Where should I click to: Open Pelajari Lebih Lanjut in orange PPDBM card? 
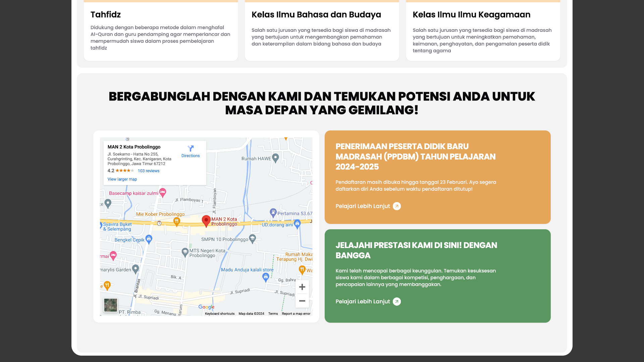tap(368, 206)
